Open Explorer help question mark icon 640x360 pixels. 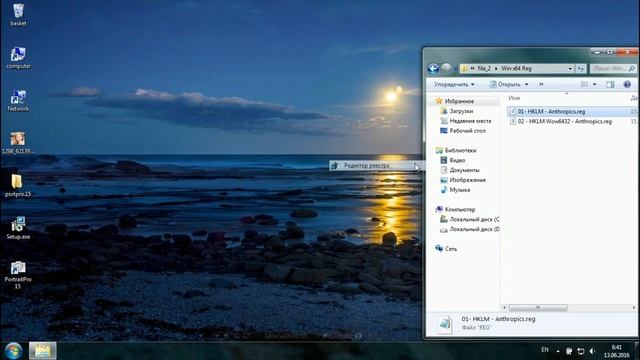(x=627, y=84)
